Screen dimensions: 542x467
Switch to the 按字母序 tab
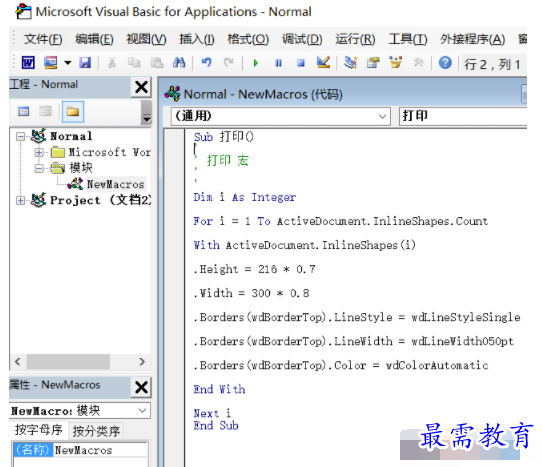(38, 430)
